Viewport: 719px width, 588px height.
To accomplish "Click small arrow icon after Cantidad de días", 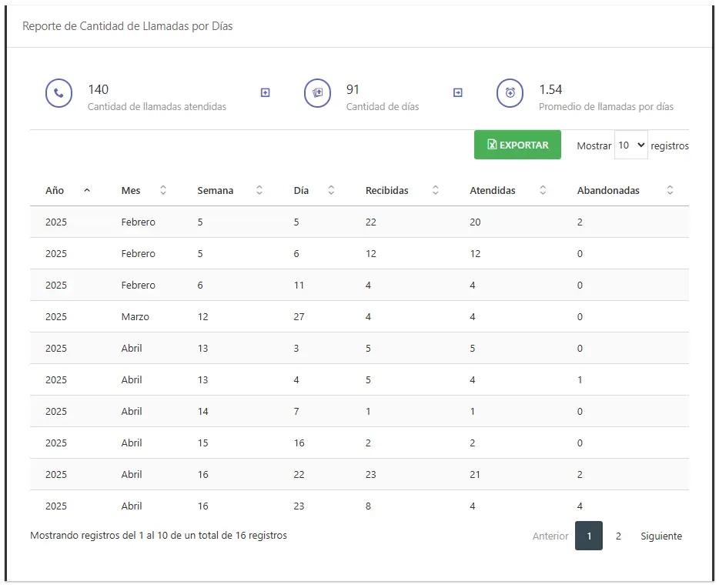I will [458, 92].
